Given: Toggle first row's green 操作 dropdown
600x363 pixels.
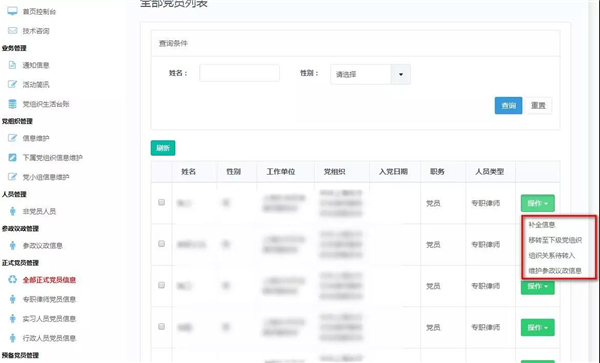Looking at the screenshot, I should point(538,203).
